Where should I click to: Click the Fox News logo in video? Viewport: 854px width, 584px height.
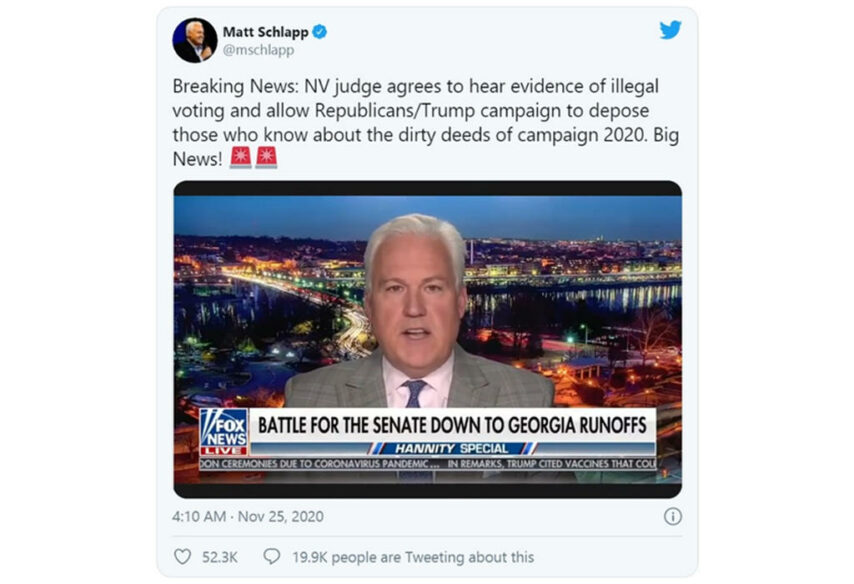pos(223,427)
